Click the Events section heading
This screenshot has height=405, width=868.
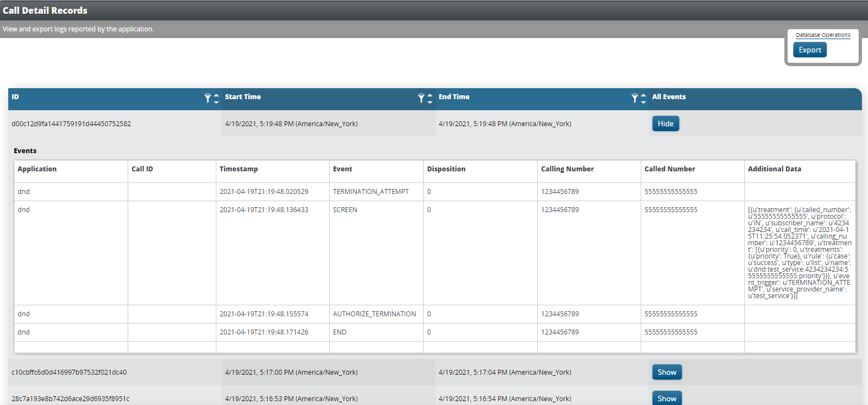click(25, 150)
